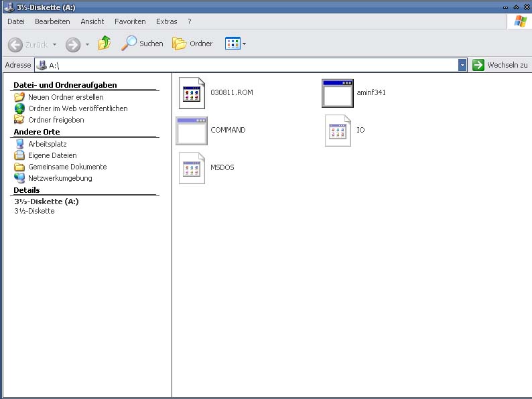This screenshot has height=399, width=532.
Task: Collapse the Details section header
Action: (26, 190)
